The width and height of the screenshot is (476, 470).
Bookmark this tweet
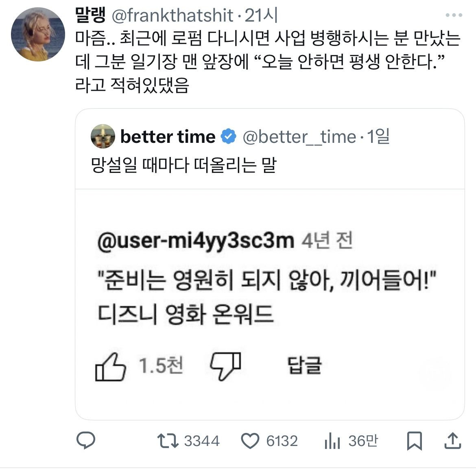(x=414, y=441)
